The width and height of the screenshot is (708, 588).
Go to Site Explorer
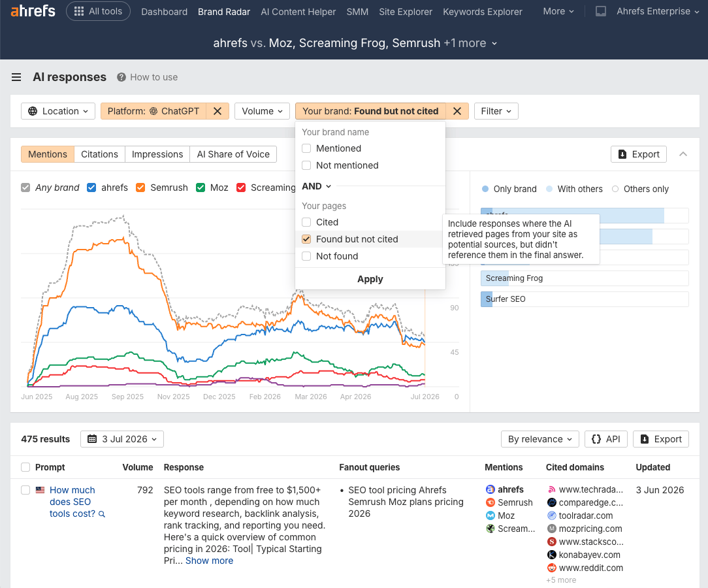click(x=405, y=12)
